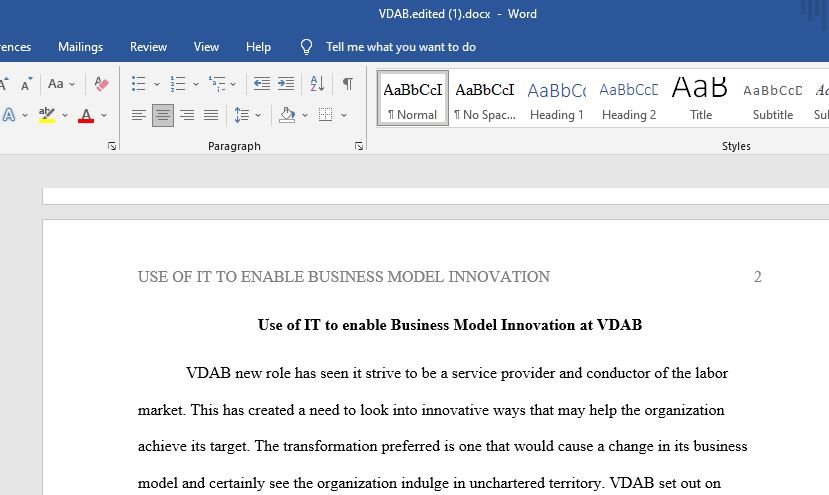
Task: Click line and paragraph spacing icon
Action: (x=242, y=115)
